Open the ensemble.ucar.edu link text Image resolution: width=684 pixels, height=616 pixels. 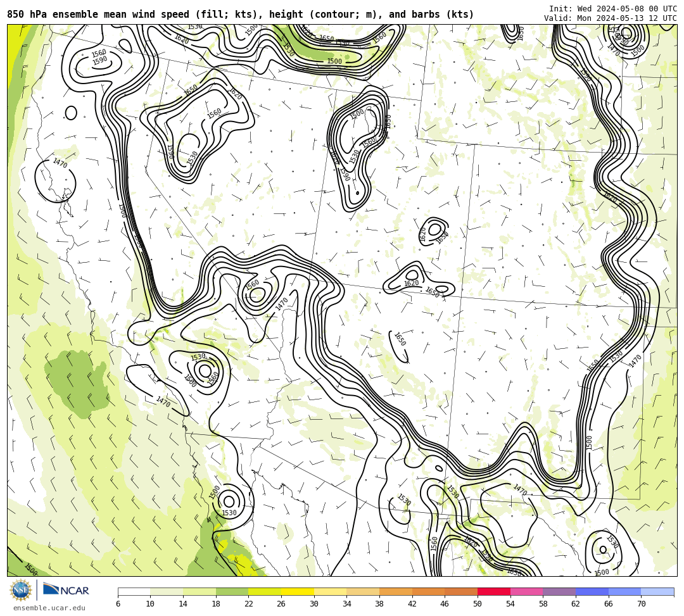coord(49,608)
